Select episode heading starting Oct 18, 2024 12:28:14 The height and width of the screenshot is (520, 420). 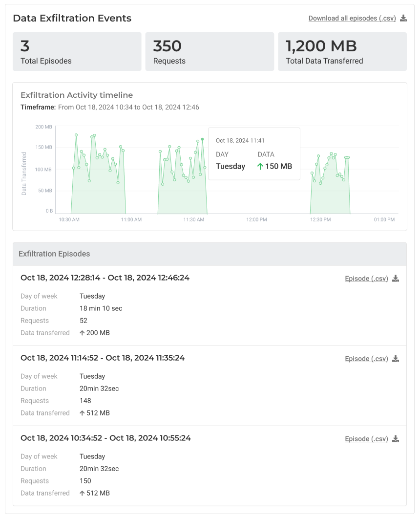[x=105, y=278]
